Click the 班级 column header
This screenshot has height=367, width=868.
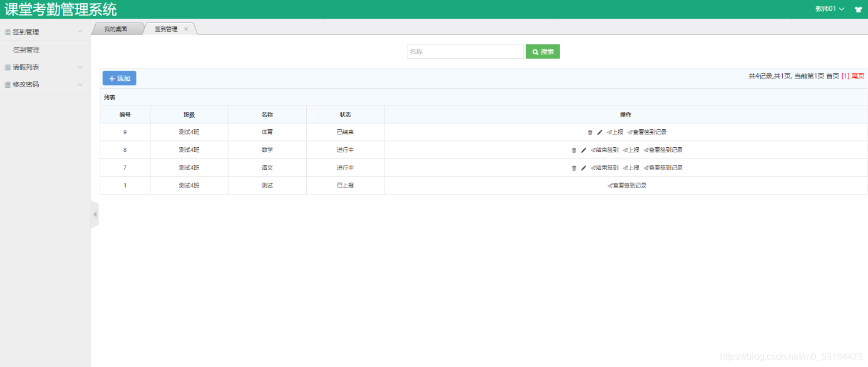189,115
